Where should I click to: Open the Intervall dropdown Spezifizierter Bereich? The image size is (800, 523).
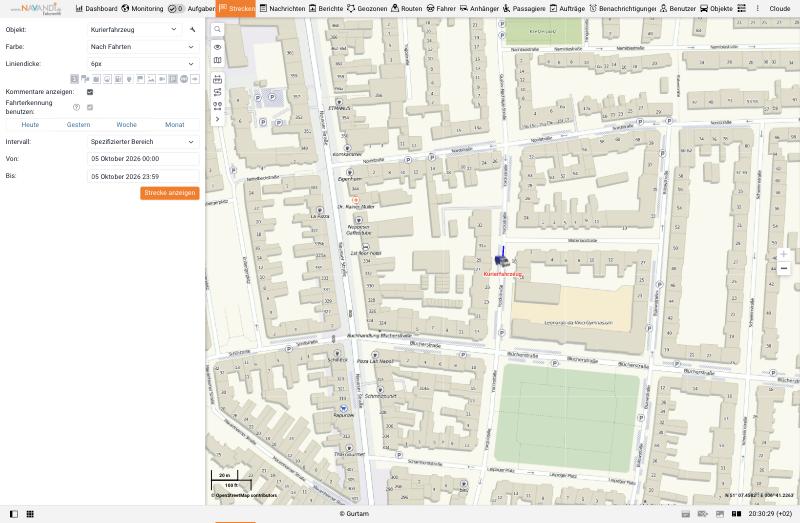(143, 142)
